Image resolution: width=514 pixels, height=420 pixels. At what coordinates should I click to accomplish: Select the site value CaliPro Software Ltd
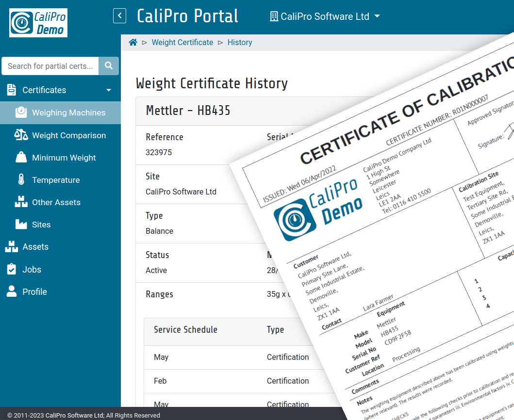click(181, 192)
